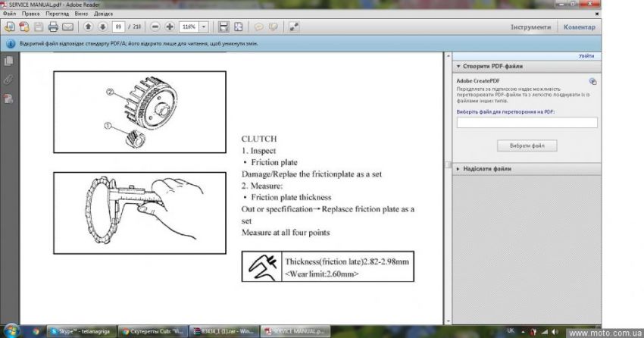
Task: Open the page thumbnails sidebar panel
Action: 8,61
